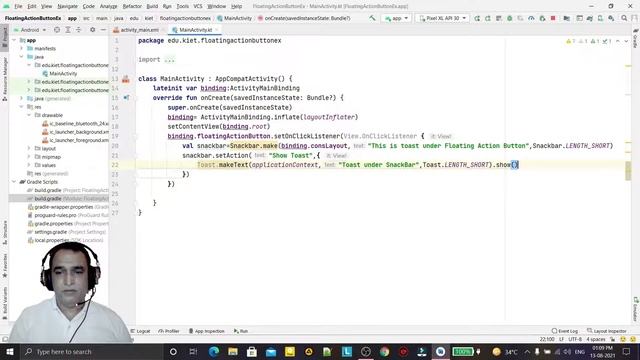Click the Make Project hammer icon
The width and height of the screenshot is (640, 360).
(372, 18)
